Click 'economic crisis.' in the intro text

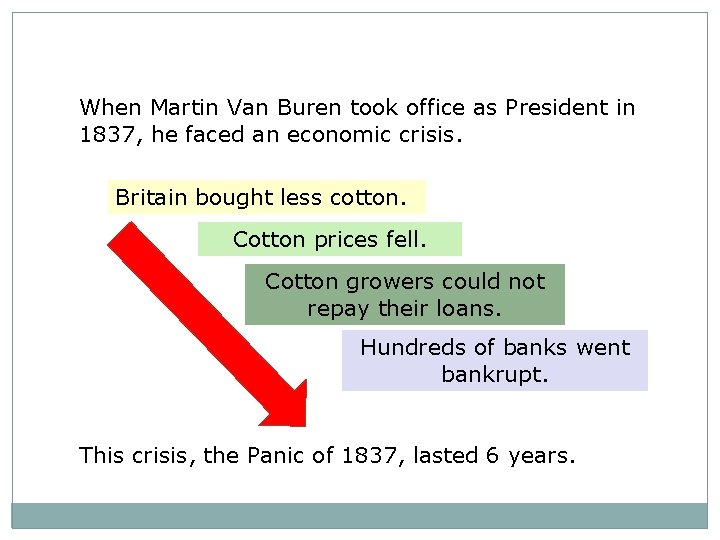[374, 135]
